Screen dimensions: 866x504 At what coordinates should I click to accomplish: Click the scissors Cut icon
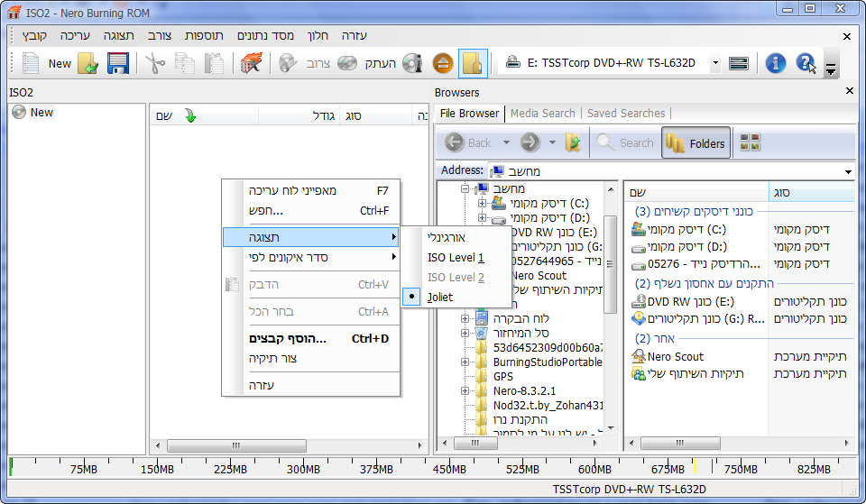(x=154, y=63)
